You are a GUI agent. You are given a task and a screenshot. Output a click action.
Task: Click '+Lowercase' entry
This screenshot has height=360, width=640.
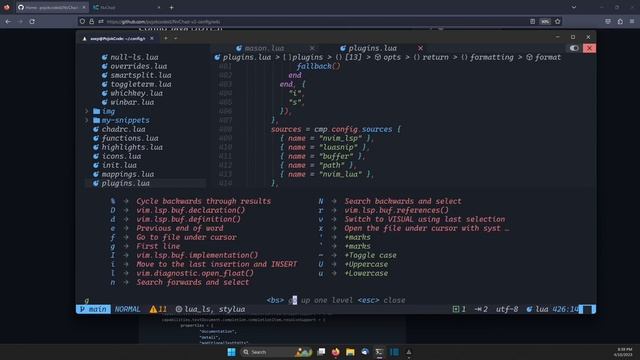click(366, 273)
